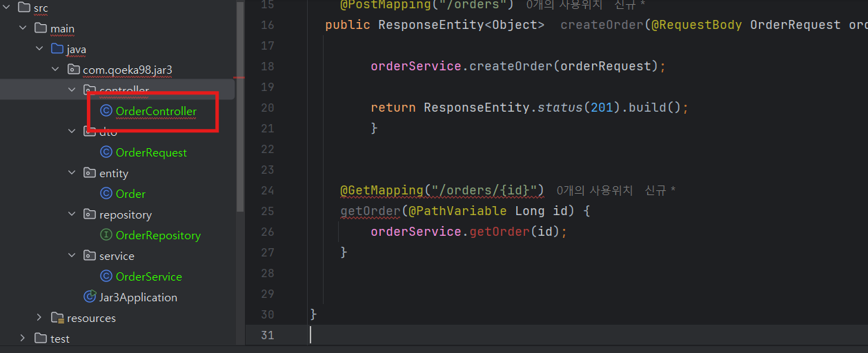868x353 pixels.
Task: Select the entity package label
Action: 114,173
